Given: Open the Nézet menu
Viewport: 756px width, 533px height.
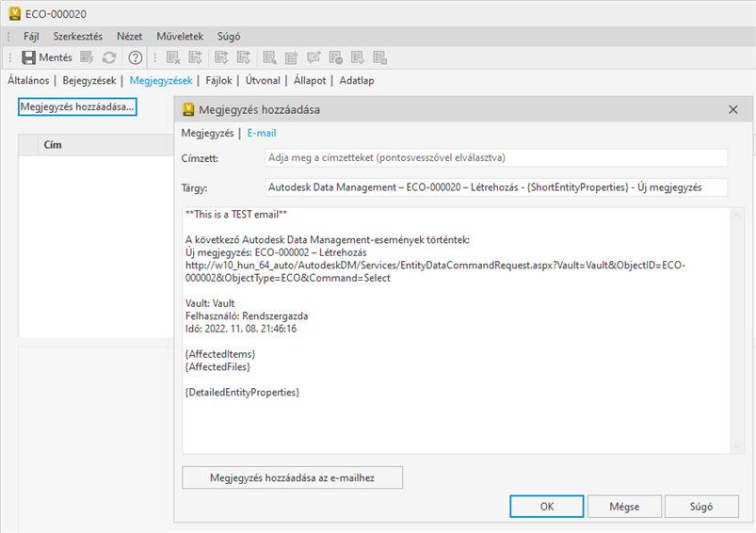Looking at the screenshot, I should click(129, 36).
